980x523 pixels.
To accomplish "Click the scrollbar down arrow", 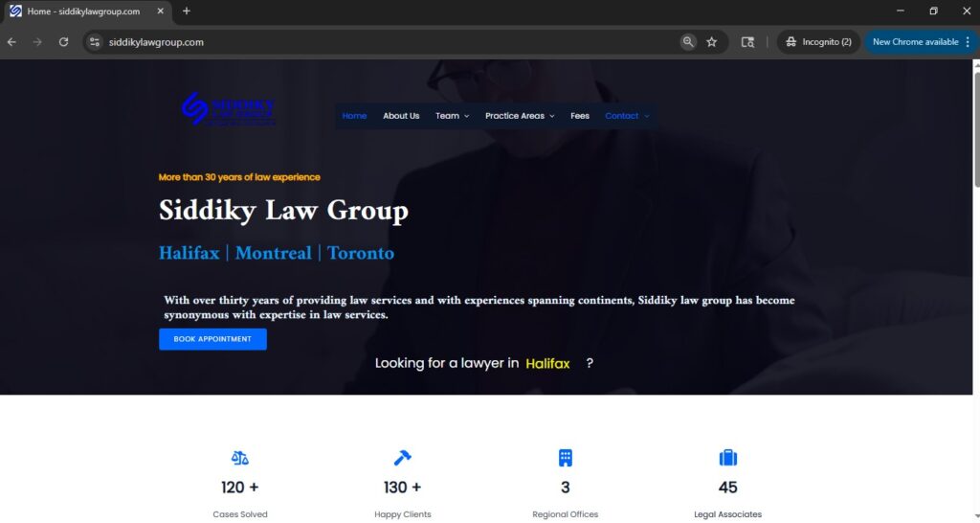I will click(x=976, y=517).
